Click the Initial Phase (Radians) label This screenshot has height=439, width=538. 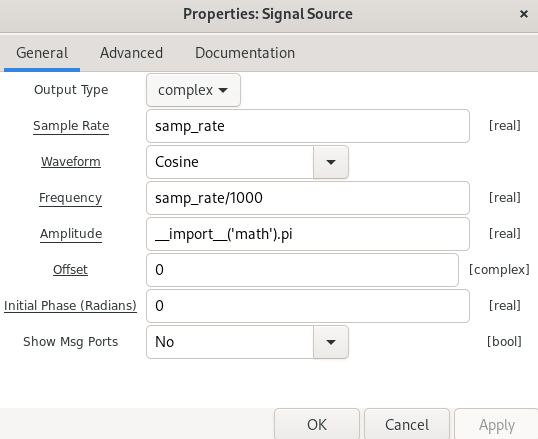[70, 305]
